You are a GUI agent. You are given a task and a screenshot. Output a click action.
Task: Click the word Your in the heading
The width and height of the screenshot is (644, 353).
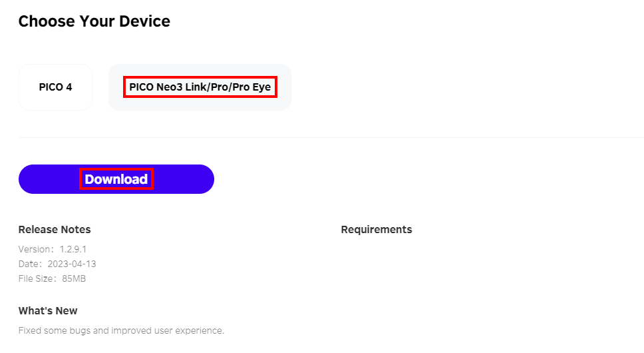97,21
